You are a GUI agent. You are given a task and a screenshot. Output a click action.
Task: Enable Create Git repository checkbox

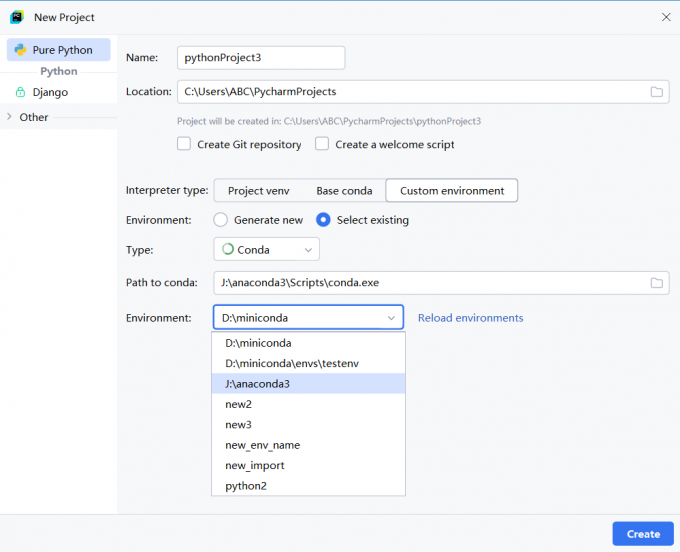pyautogui.click(x=184, y=144)
